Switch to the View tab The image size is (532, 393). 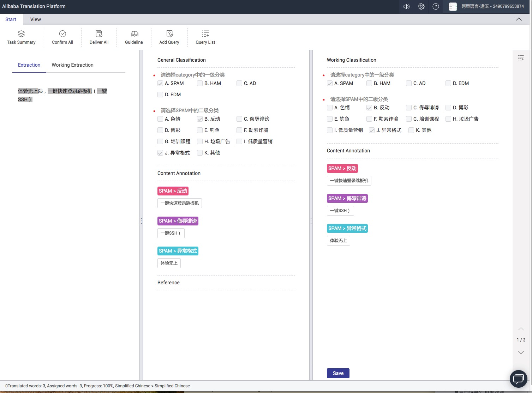pos(36,19)
